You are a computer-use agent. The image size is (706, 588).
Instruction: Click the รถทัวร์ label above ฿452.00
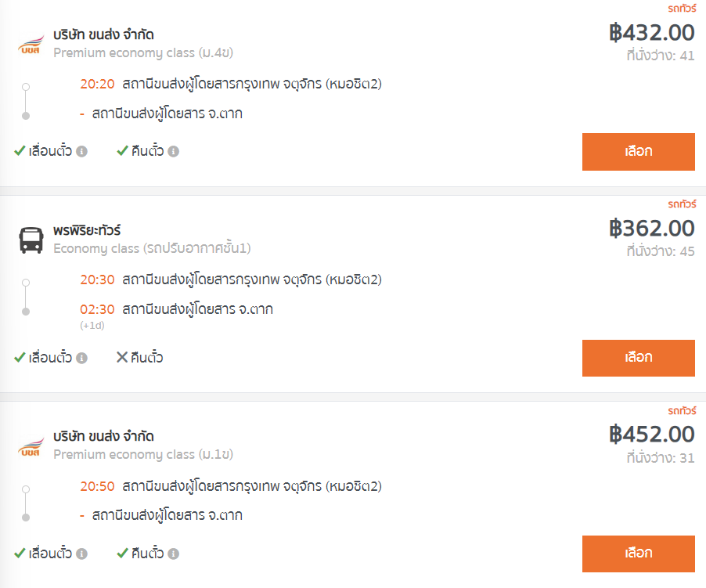pos(682,410)
